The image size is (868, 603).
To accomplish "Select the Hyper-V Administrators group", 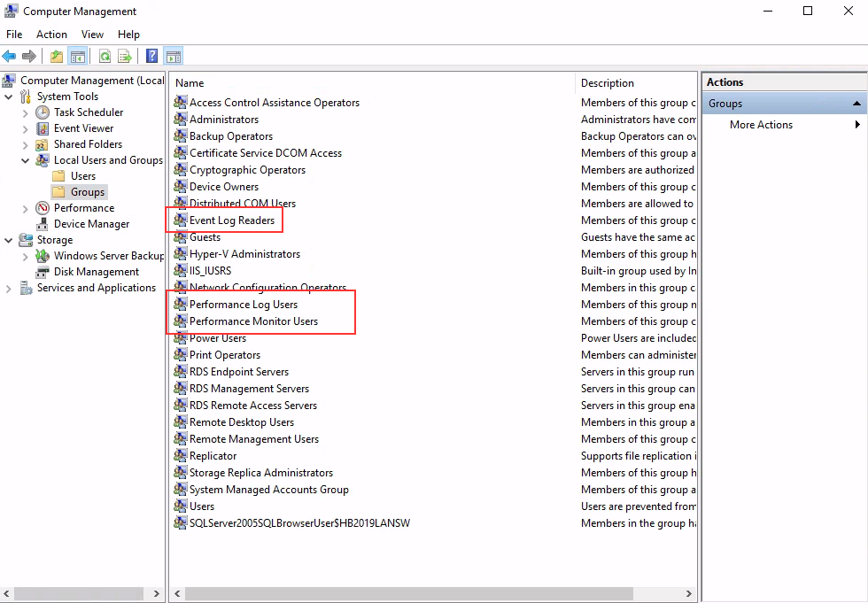I will tap(244, 254).
